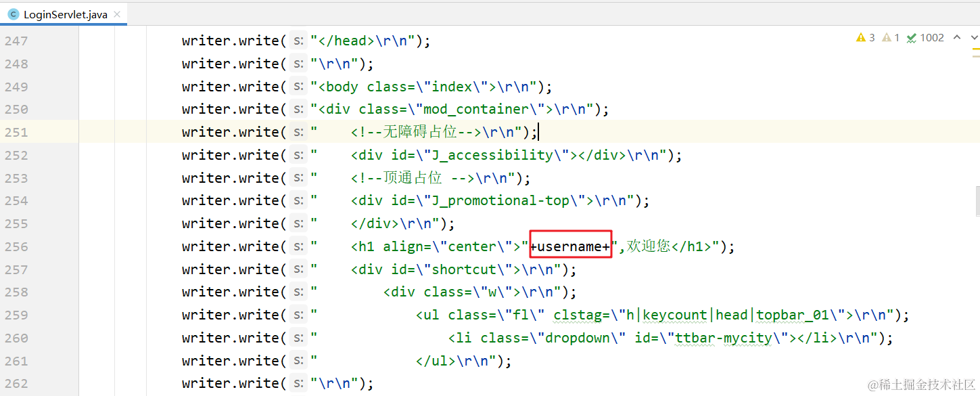The width and height of the screenshot is (980, 396).
Task: Click the yellow warning stripe mark on scrollbar
Action: click(975, 49)
